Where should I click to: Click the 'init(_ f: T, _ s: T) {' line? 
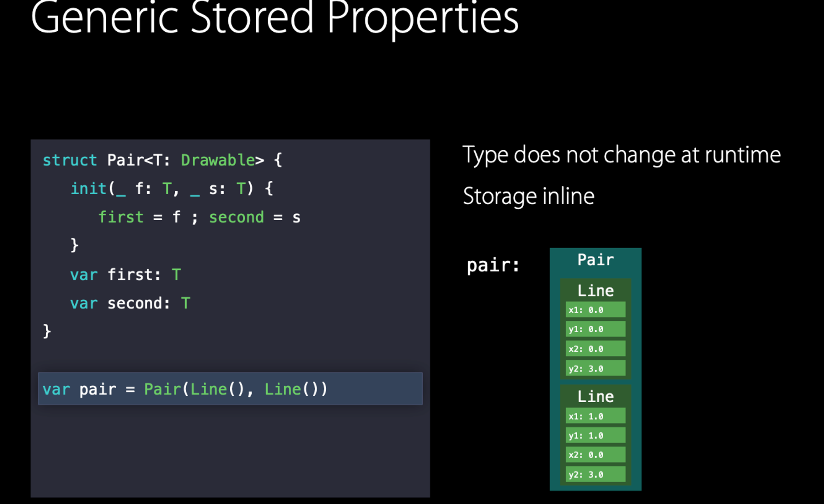[x=172, y=189]
